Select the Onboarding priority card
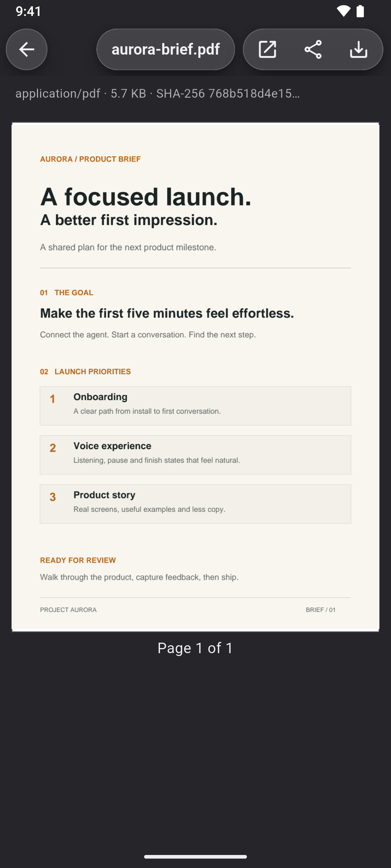Viewport: 391px width, 868px height. (195, 406)
